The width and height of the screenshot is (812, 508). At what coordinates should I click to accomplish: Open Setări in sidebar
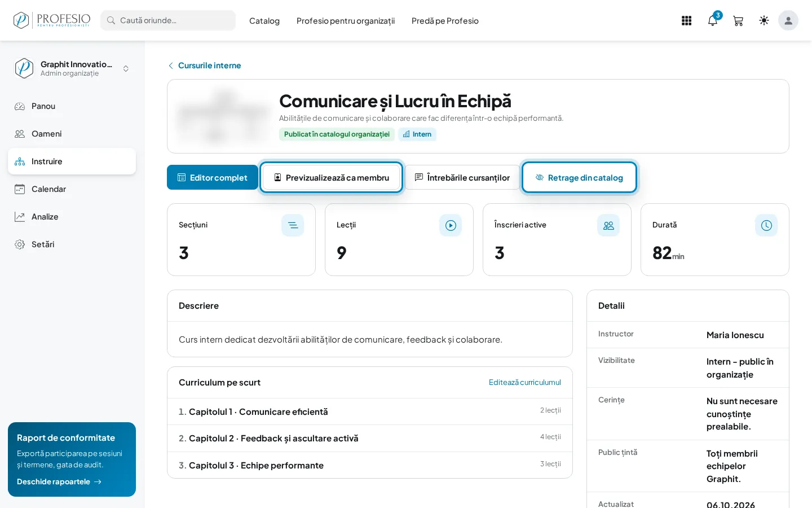click(72, 244)
